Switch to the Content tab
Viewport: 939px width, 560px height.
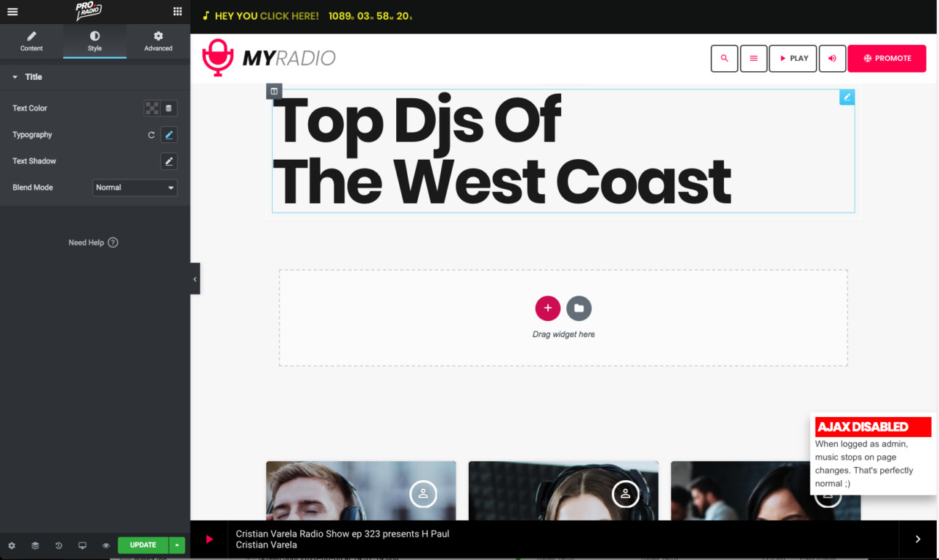click(32, 41)
